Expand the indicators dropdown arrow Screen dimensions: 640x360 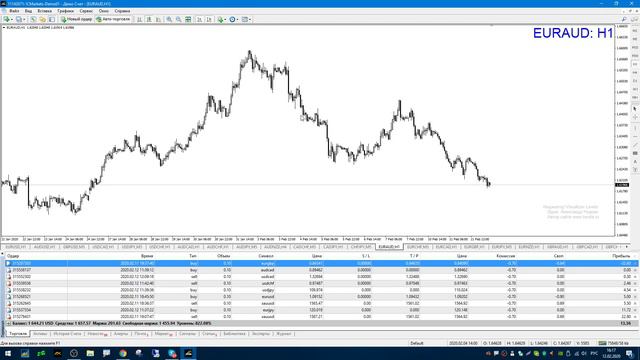(x=225, y=19)
